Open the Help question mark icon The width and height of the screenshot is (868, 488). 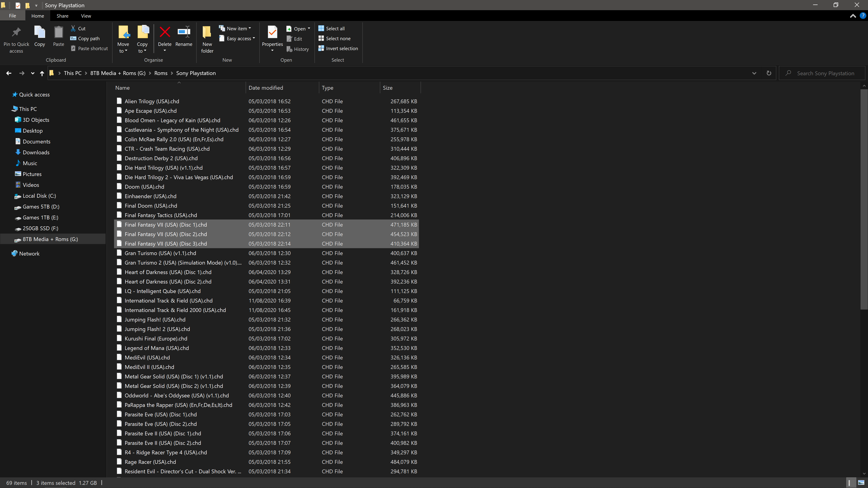click(863, 16)
